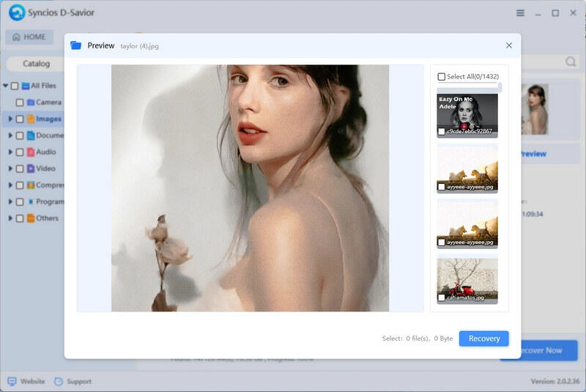Image resolution: width=586 pixels, height=392 pixels.
Task: Click the Video category icon
Action: 31,169
